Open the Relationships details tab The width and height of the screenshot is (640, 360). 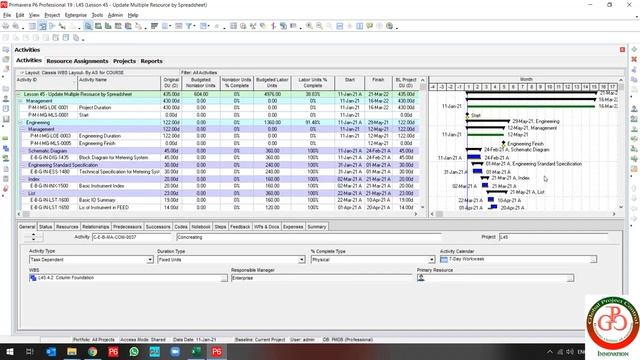click(96, 227)
